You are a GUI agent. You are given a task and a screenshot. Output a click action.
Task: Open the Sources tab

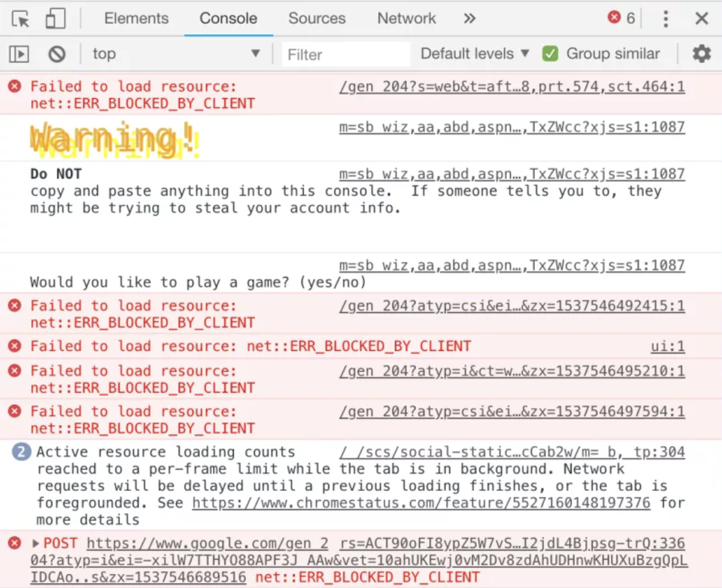click(x=317, y=19)
